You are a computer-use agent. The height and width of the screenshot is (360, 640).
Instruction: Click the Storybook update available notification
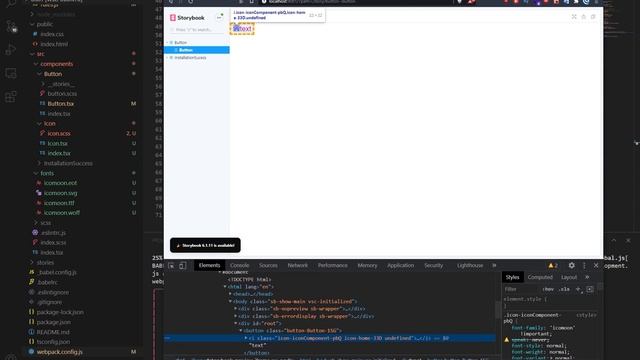[205, 245]
